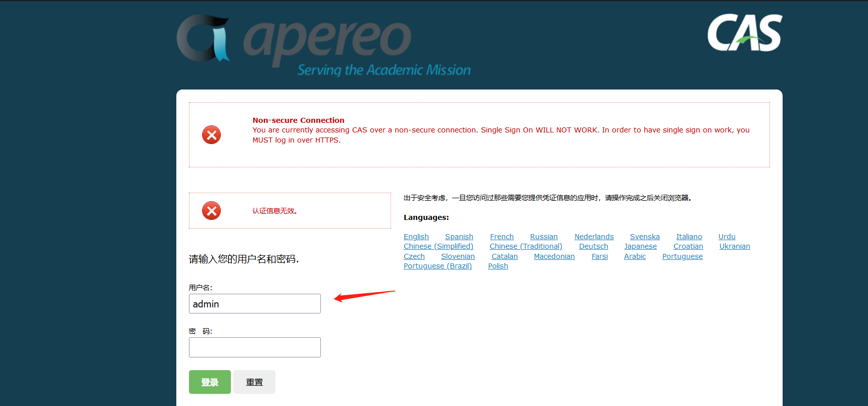Switch language to Croatian
The width and height of the screenshot is (868, 406).
(x=688, y=246)
